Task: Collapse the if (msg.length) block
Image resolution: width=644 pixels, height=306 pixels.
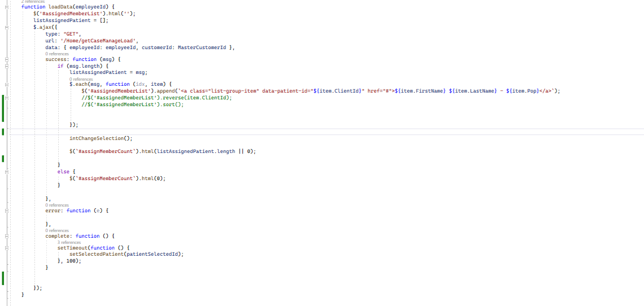Action: [x=6, y=66]
